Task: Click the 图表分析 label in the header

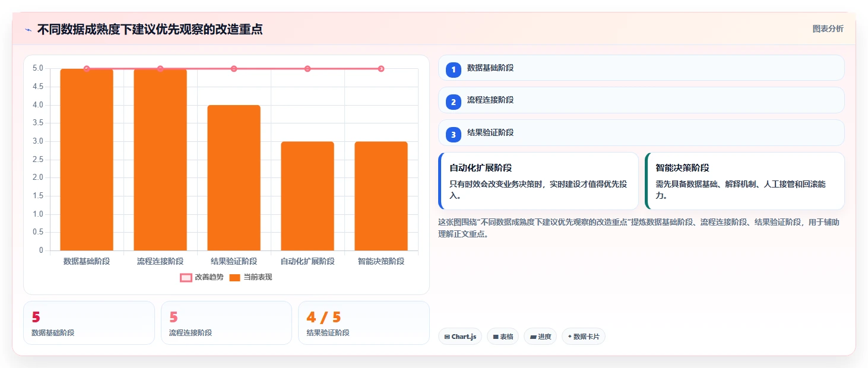Action: tap(828, 28)
